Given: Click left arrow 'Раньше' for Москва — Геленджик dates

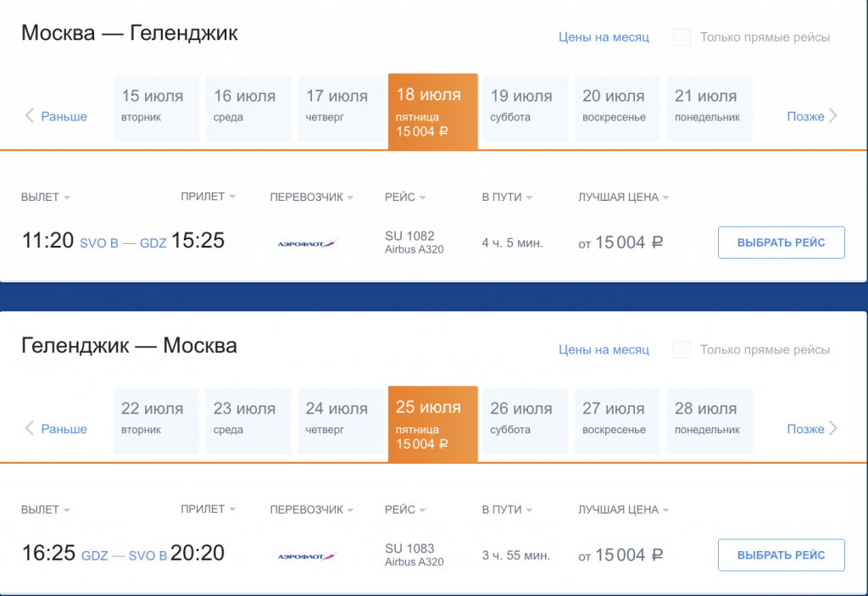Looking at the screenshot, I should 56,116.
